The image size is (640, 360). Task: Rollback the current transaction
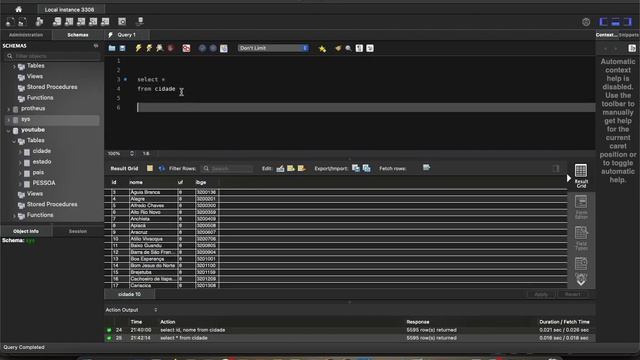[213, 48]
